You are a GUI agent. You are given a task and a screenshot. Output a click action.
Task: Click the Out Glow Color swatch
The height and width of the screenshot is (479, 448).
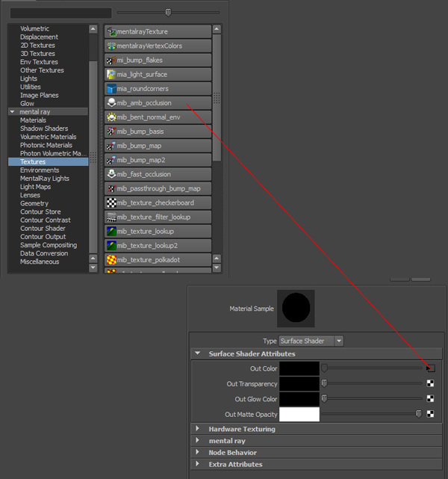point(299,398)
